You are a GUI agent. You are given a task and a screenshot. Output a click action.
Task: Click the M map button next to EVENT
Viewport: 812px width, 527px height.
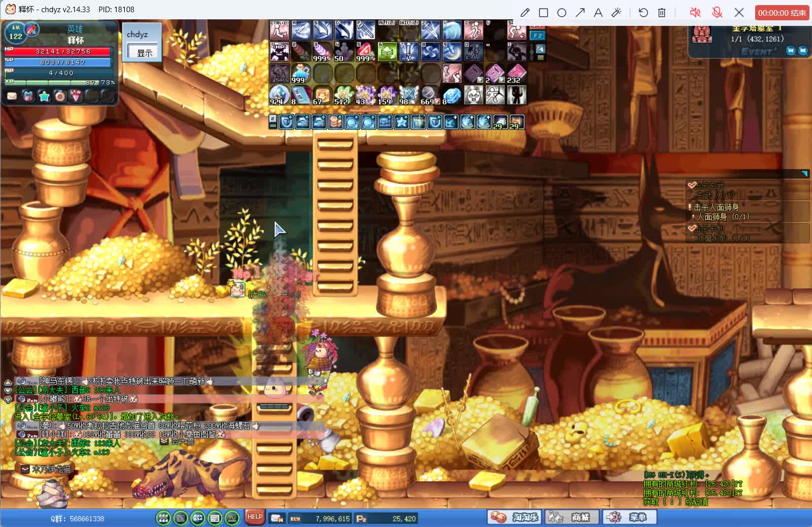coord(802,50)
